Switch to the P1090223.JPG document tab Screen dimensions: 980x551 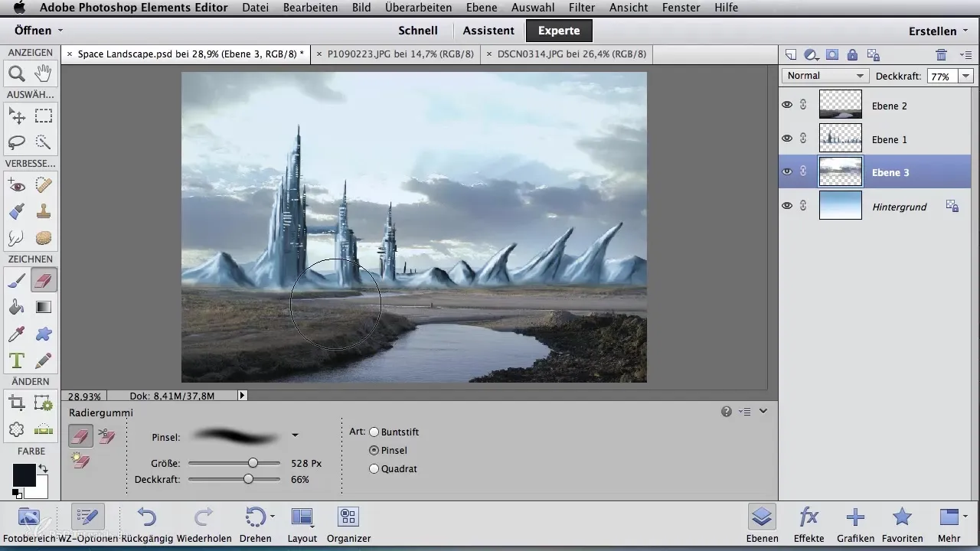tap(400, 54)
